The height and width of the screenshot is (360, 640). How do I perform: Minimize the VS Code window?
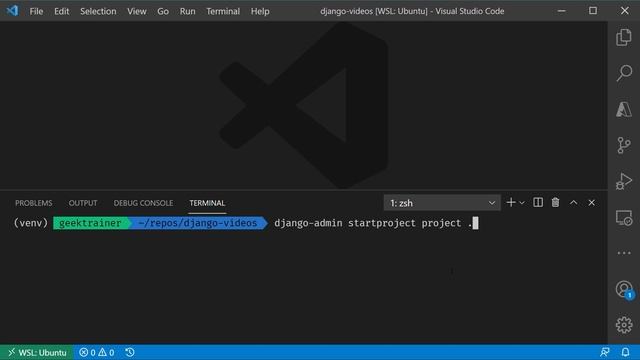coord(562,11)
